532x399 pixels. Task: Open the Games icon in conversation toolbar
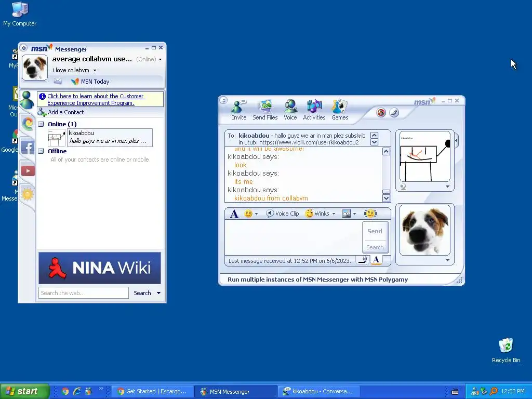click(x=340, y=110)
